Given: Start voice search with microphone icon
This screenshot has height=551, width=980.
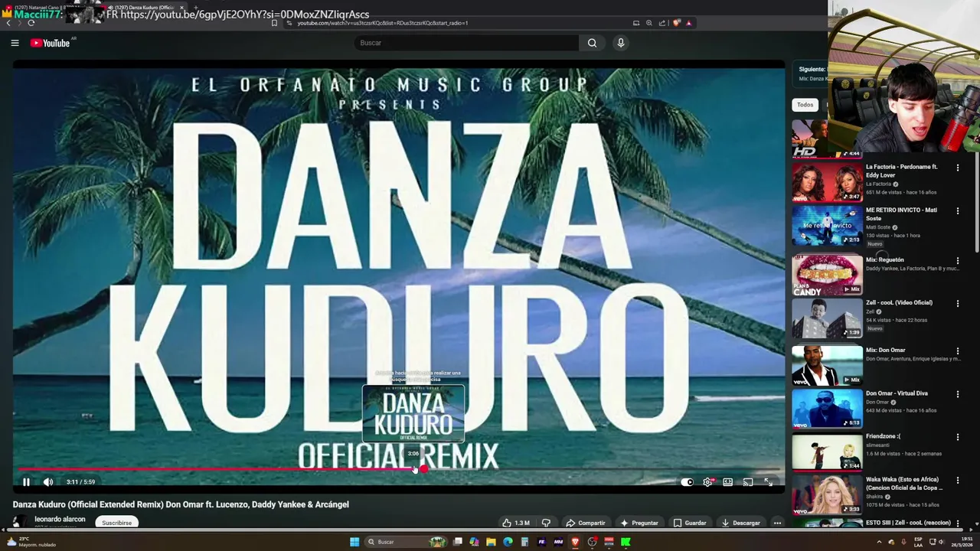Looking at the screenshot, I should (621, 43).
